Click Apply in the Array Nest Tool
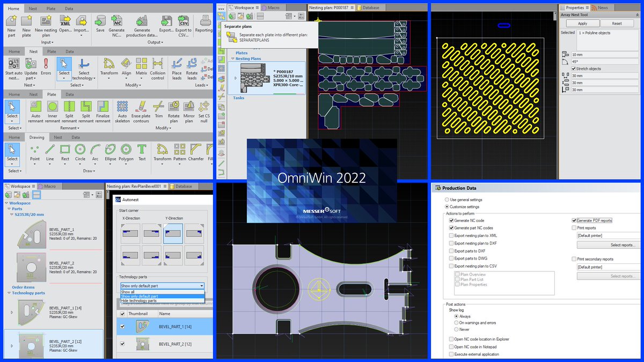This screenshot has height=362, width=644. point(582,23)
